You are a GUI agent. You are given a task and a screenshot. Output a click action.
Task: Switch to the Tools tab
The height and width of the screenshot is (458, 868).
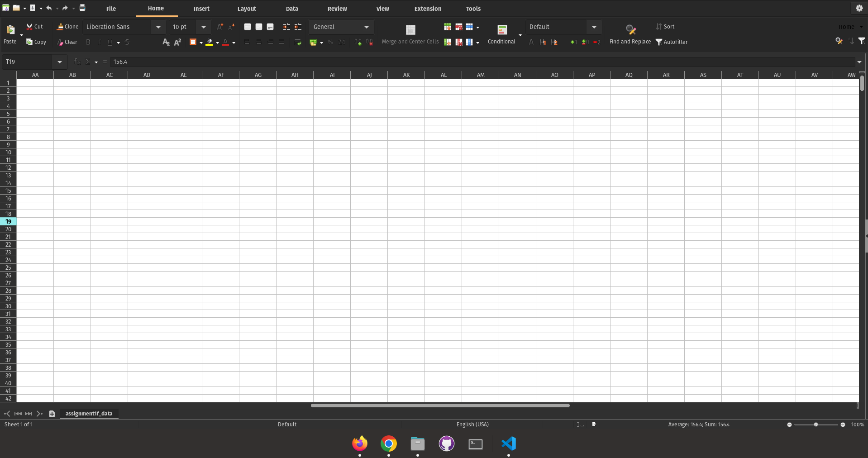pyautogui.click(x=473, y=9)
